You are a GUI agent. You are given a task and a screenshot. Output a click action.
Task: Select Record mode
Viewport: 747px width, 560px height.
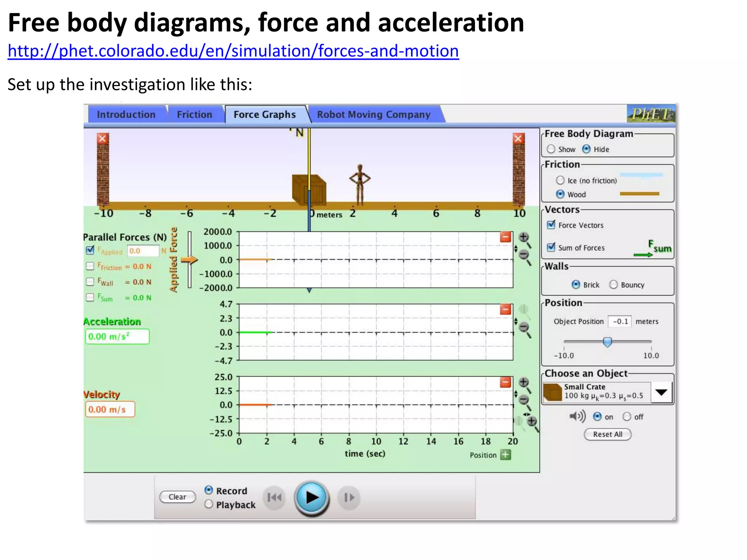(209, 490)
